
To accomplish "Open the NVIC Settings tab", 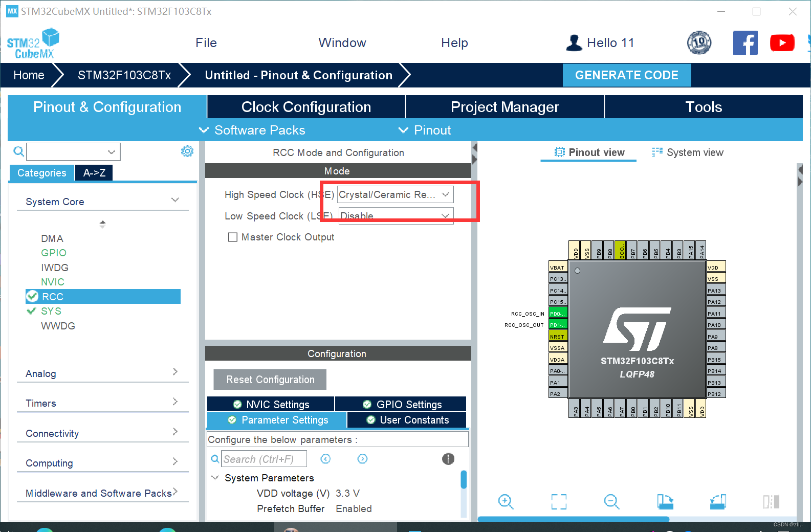I will pos(271,404).
